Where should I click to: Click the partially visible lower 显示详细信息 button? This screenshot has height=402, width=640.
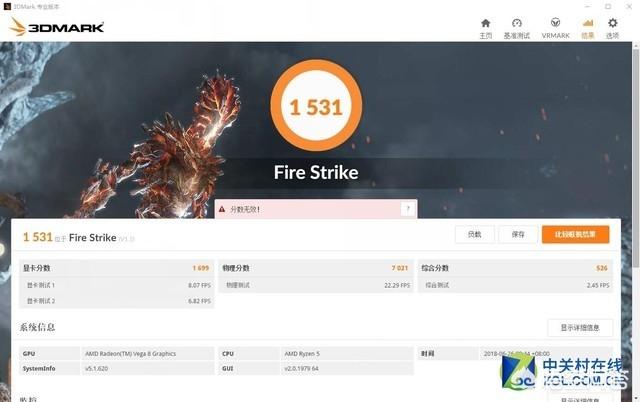pos(580,398)
